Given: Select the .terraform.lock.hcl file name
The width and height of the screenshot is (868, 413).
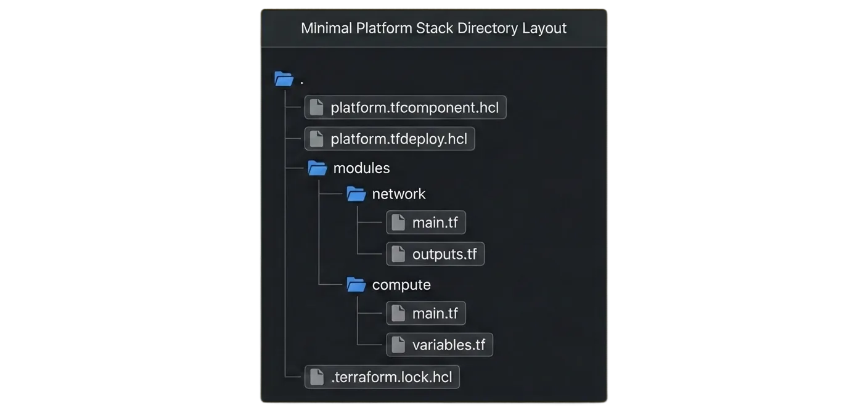Looking at the screenshot, I should [391, 377].
